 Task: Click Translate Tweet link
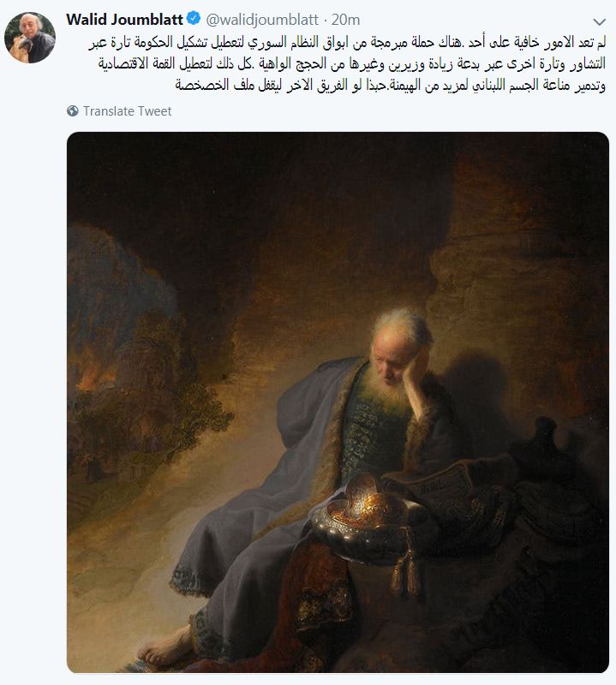127,111
